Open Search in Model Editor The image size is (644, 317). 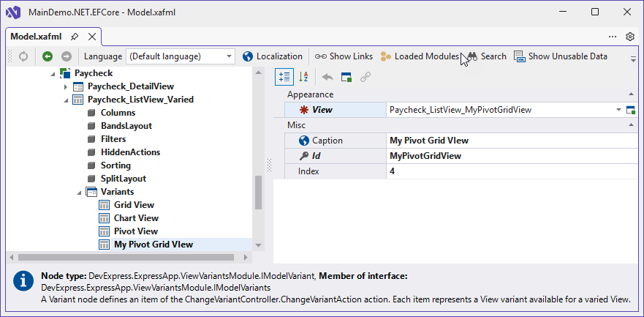(x=487, y=56)
